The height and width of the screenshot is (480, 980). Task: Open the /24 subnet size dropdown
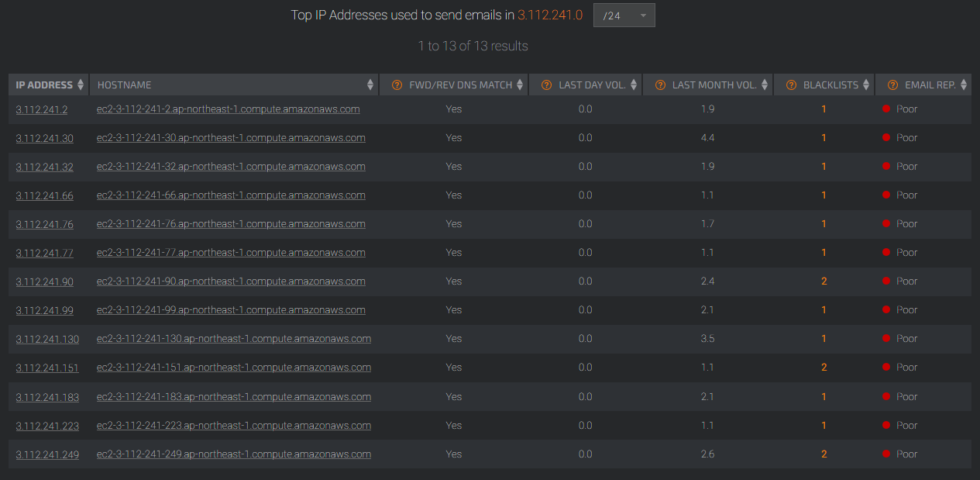pos(624,16)
